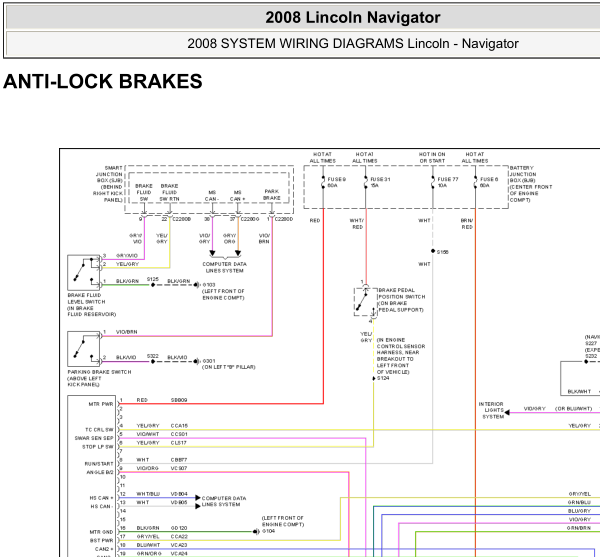Click the 'RUN/START' pin label
Viewport: 600px width, 557px height.
pyautogui.click(x=99, y=464)
